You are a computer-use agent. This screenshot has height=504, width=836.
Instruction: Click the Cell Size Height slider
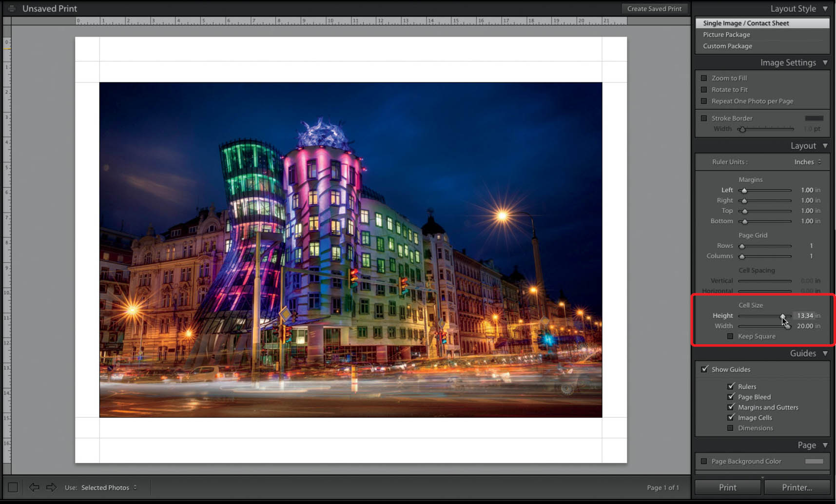point(765,316)
